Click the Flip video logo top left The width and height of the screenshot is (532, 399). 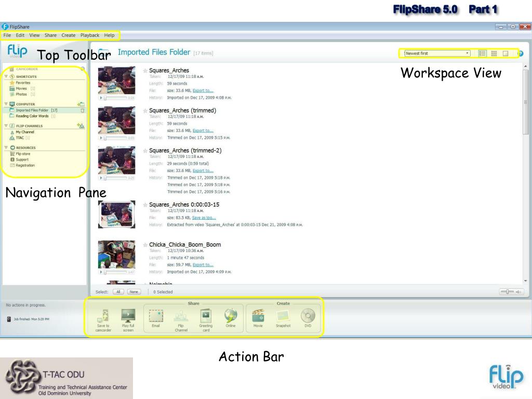pos(17,51)
